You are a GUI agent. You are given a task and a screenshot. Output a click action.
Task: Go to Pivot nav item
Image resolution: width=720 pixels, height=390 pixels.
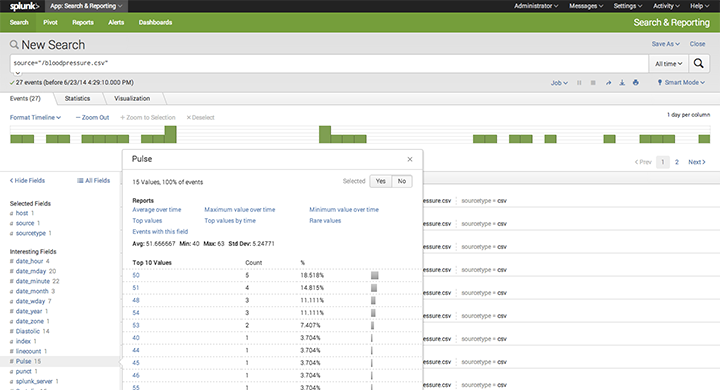[x=51, y=23]
